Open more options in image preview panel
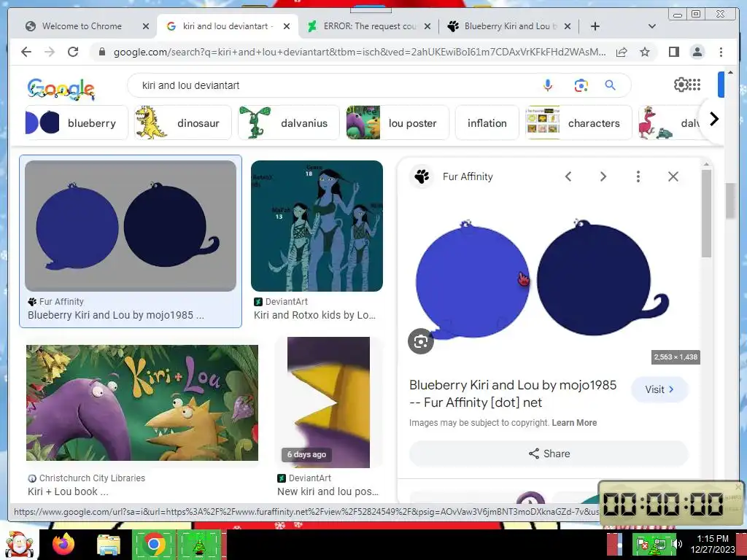Image resolution: width=747 pixels, height=560 pixels. point(638,176)
